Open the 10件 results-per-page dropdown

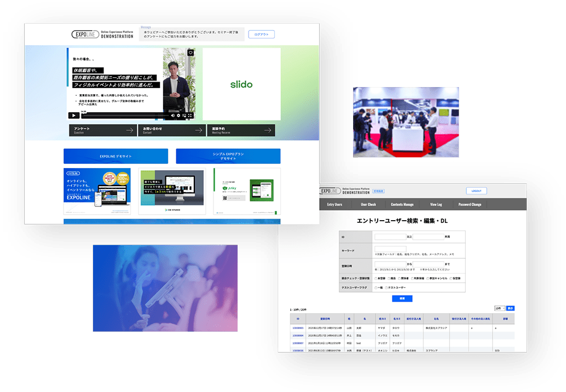coord(499,308)
